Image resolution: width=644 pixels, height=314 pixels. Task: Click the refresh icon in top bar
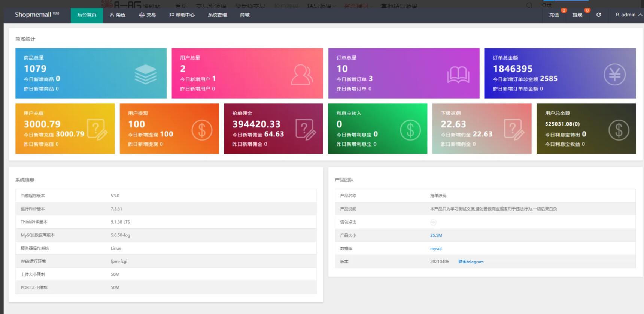[598, 15]
